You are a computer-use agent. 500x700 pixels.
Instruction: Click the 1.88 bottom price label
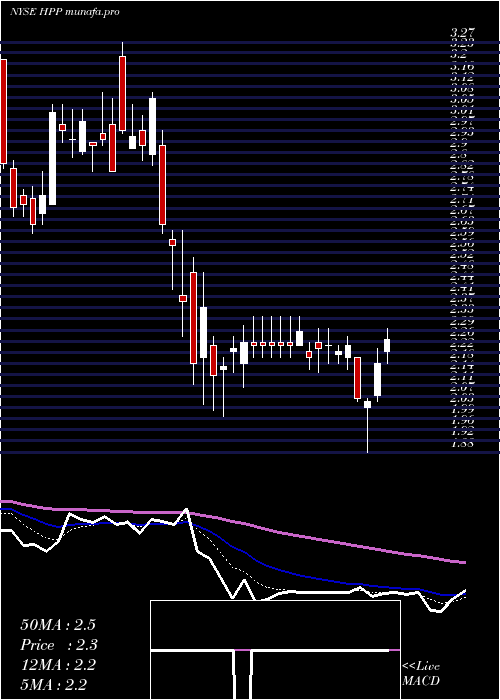pyautogui.click(x=462, y=443)
